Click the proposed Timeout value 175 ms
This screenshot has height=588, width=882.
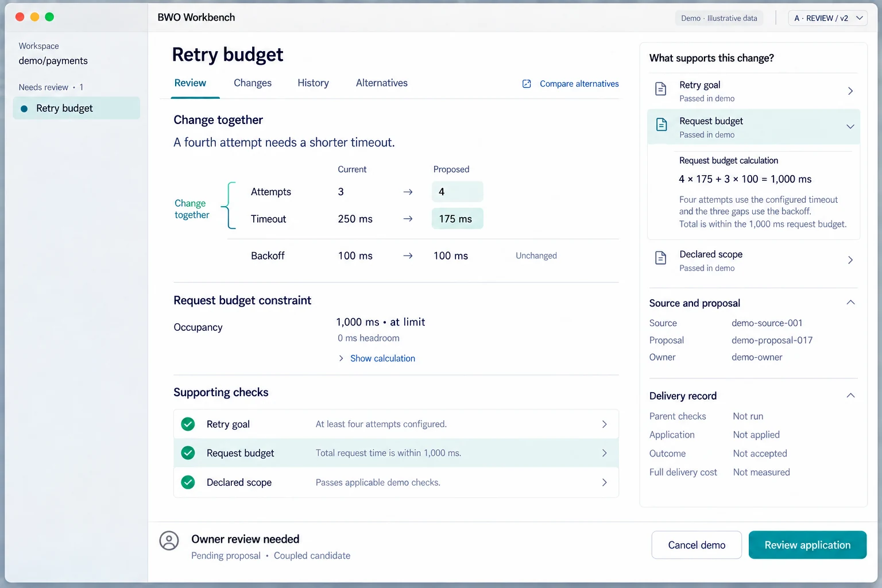point(457,219)
